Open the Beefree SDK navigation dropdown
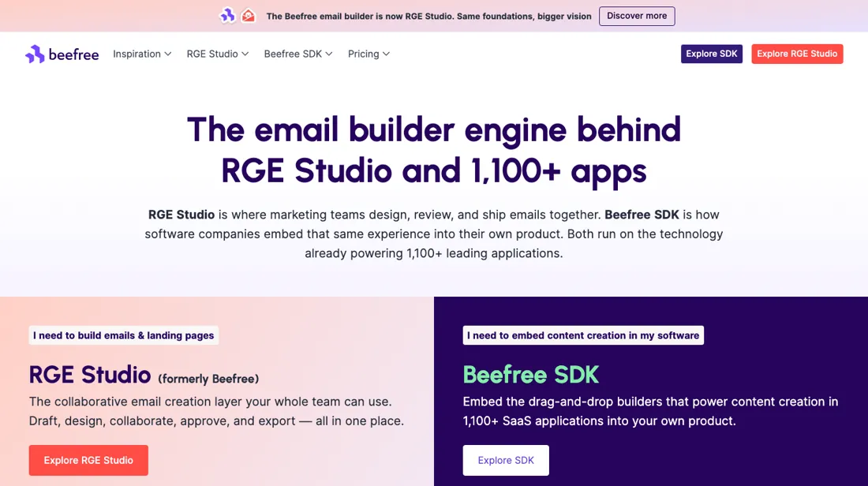This screenshot has width=868, height=486. [x=298, y=54]
